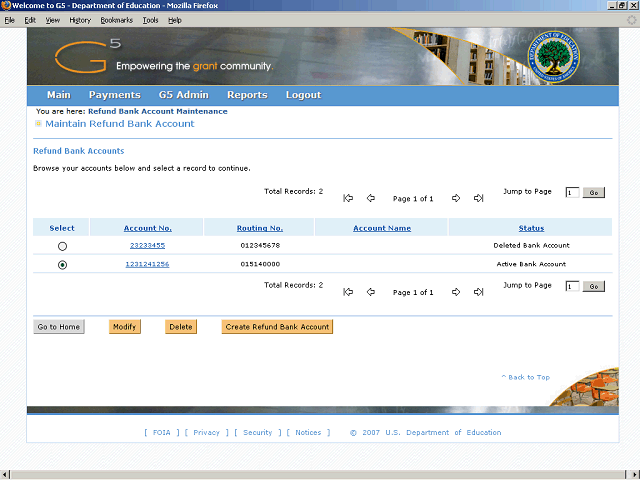This screenshot has height=480, width=640.
Task: Sort by Account Name column header
Action: click(382, 228)
